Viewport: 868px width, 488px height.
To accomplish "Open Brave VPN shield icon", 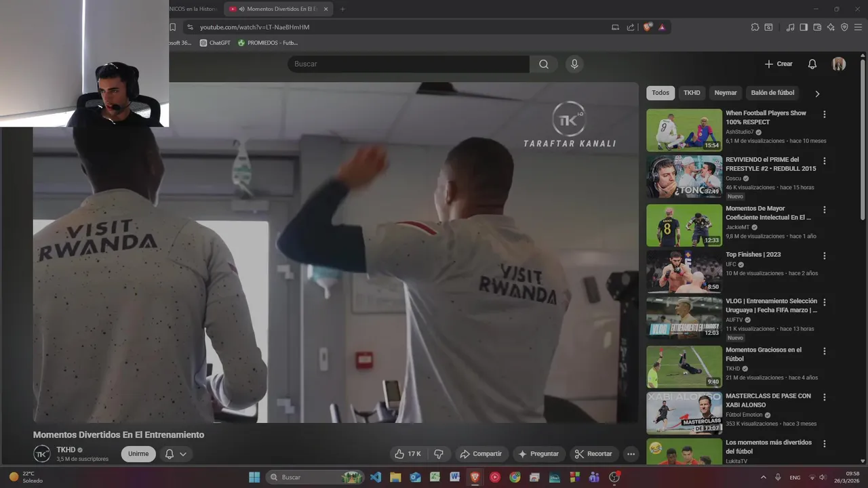I will (844, 27).
